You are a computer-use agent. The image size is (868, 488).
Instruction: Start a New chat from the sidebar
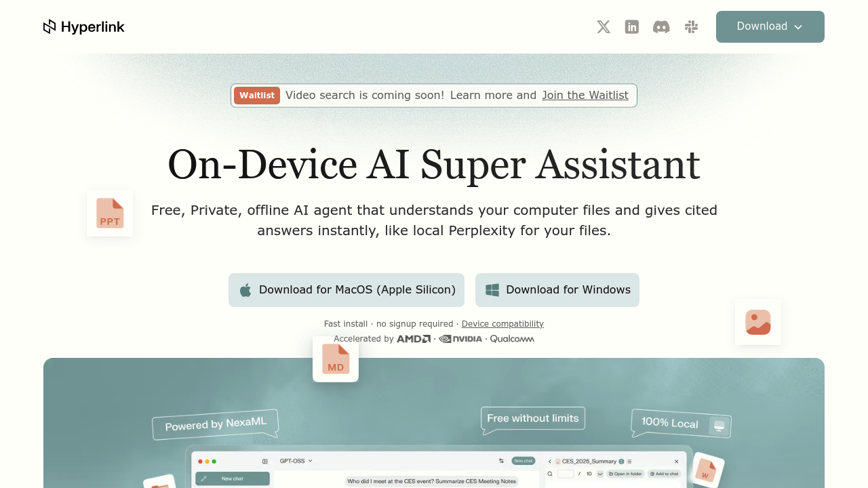(x=232, y=479)
